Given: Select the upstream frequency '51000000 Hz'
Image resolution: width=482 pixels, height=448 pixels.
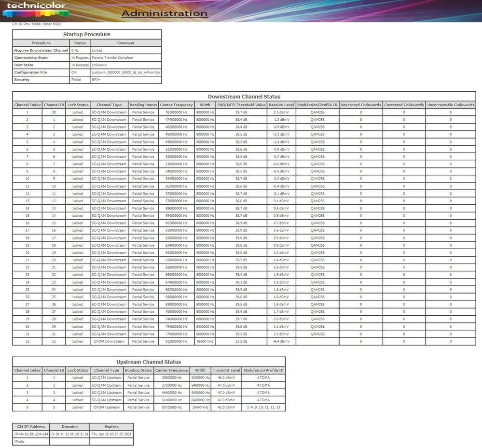Looking at the screenshot, I should 172,400.
